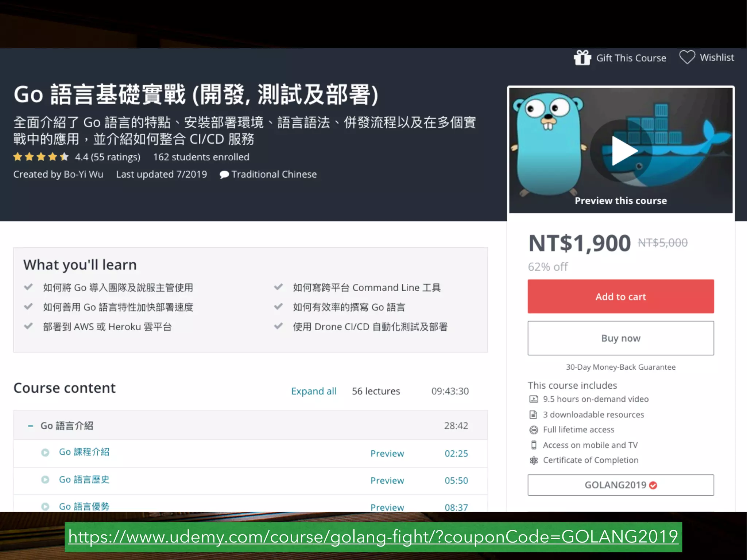The height and width of the screenshot is (560, 747).
Task: Open the Go 語言歷史 lecture
Action: (84, 479)
